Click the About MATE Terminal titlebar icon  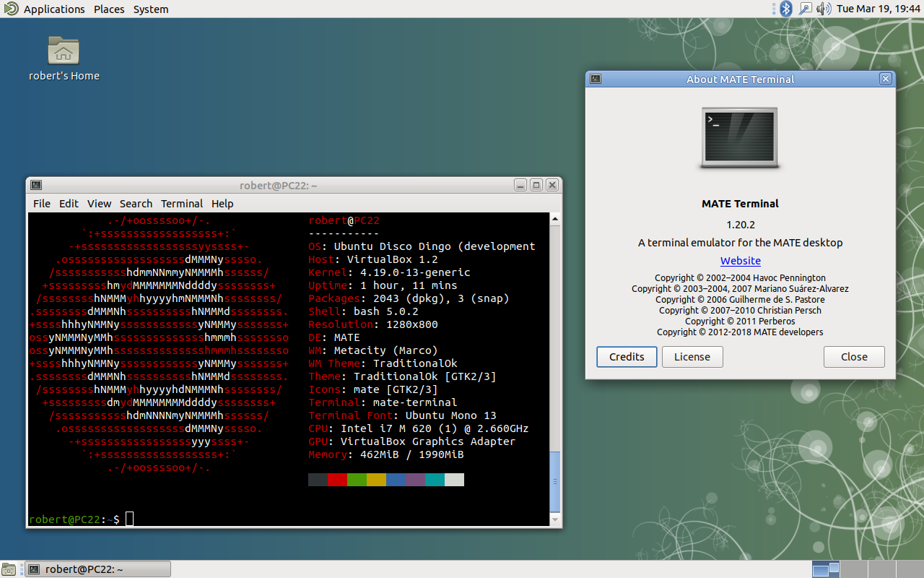click(x=596, y=79)
